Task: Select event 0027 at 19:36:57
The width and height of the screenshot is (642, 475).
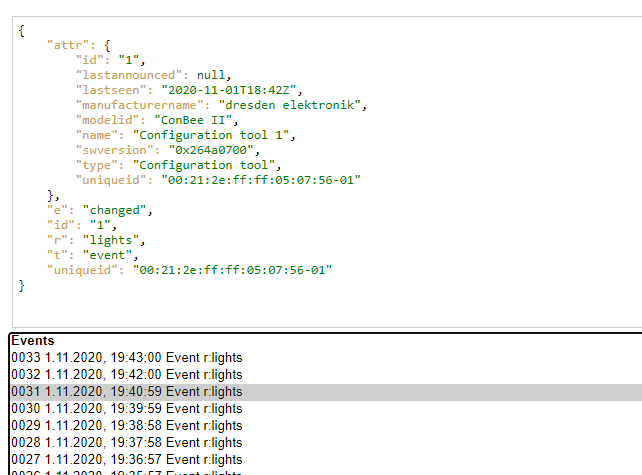Action: tap(326, 460)
